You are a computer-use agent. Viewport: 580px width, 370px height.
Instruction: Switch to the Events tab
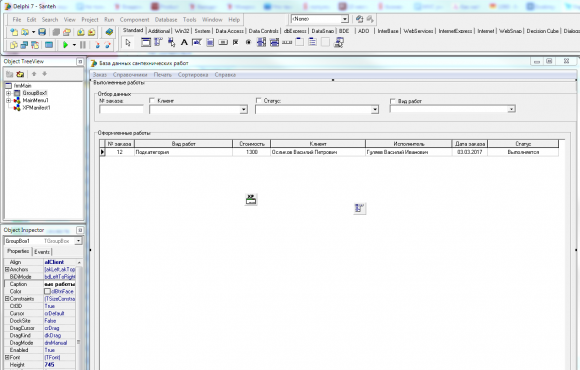(x=42, y=252)
